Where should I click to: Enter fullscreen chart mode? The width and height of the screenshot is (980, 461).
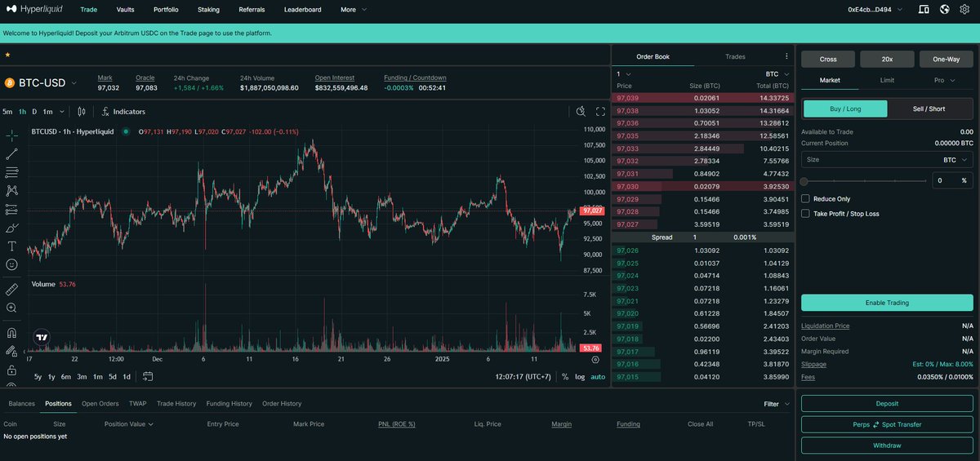(x=600, y=111)
